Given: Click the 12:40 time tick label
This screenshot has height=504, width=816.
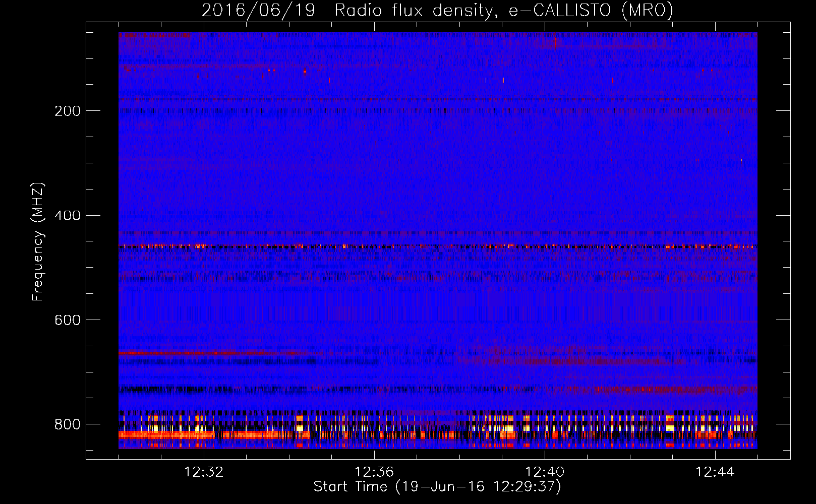Looking at the screenshot, I should (545, 472).
